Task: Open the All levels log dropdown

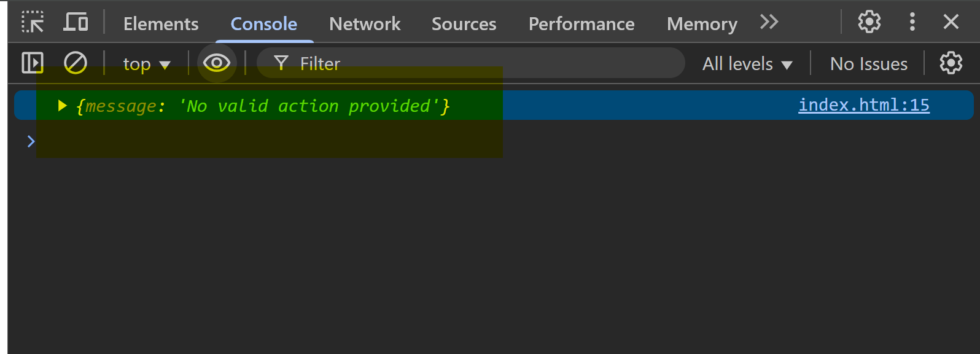Action: click(747, 64)
